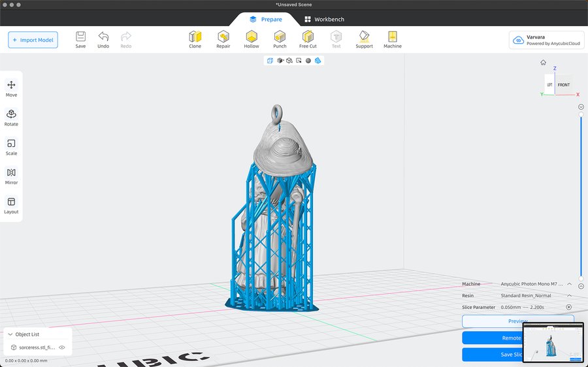Enable the blue solid view mode
The height and width of the screenshot is (367, 588).
click(318, 61)
